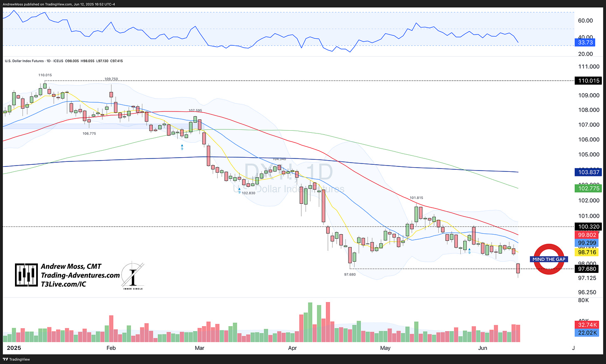This screenshot has height=364, width=606.
Task: Click the U.S. Dollar Index Futures symbol title
Action: pos(24,61)
